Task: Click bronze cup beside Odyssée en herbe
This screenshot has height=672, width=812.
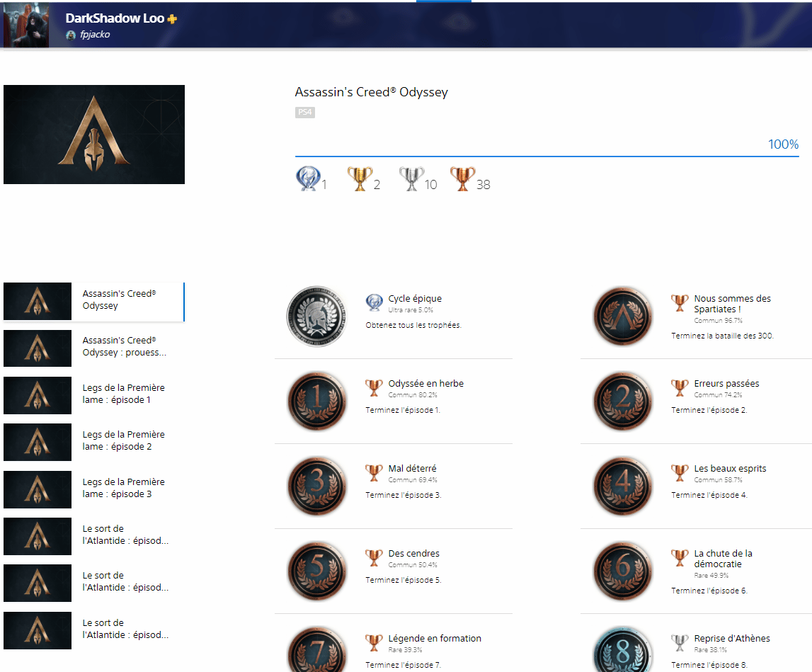Action: [x=374, y=387]
